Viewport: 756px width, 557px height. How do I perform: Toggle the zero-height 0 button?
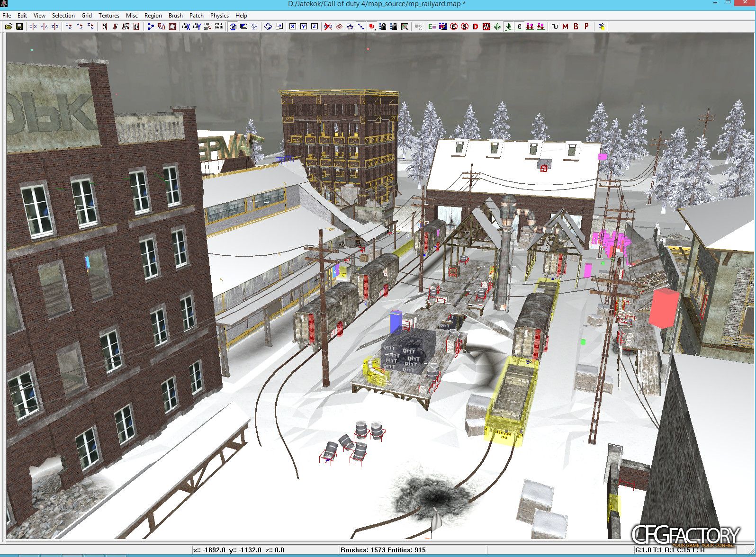[520, 27]
